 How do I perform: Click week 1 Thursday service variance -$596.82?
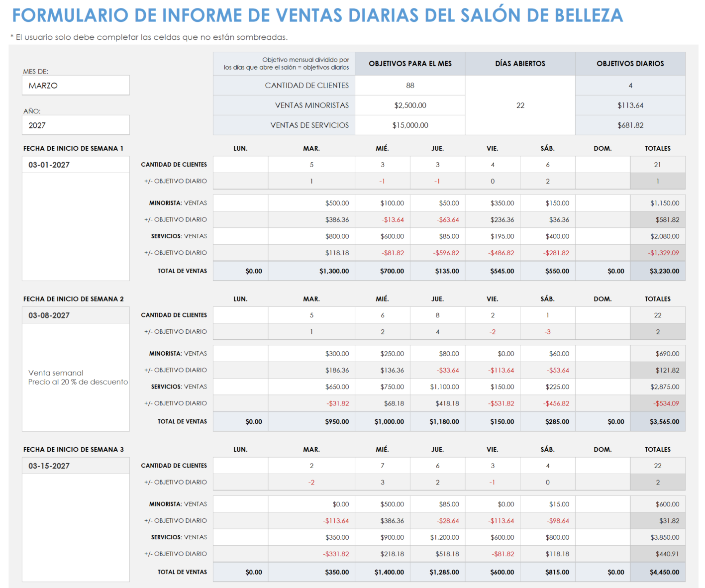437,253
